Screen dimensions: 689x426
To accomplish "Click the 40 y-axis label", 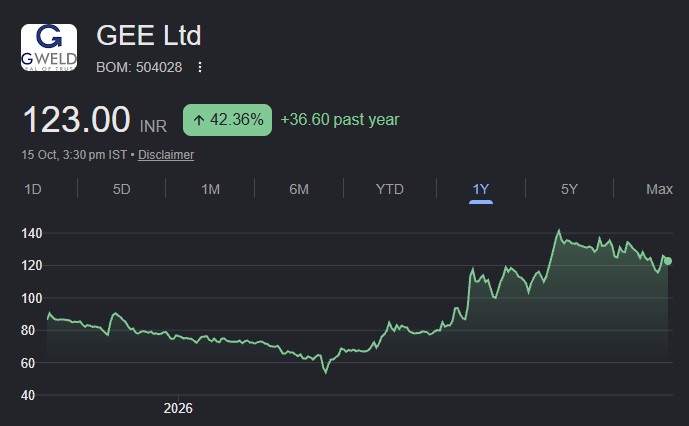I will point(28,395).
